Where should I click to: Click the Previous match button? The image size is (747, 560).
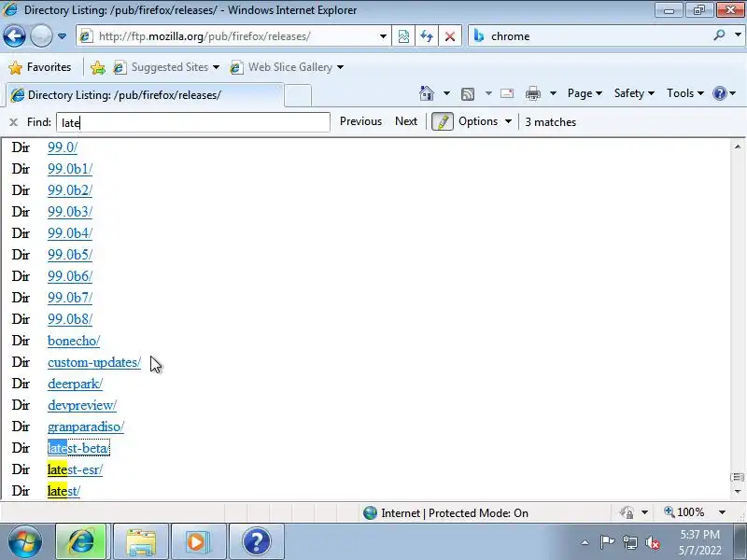coord(360,121)
